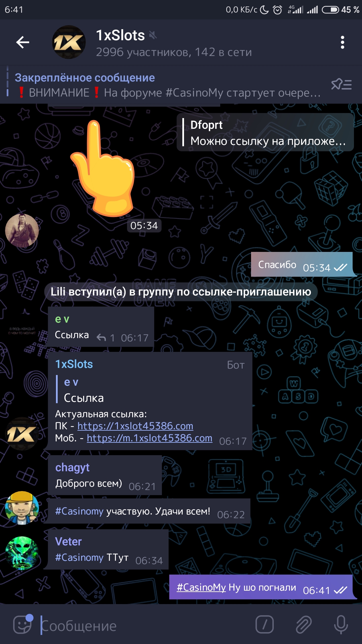The height and width of the screenshot is (644, 362).
Task: Tap the #CasinoMy hashtag in your sent message
Action: click(x=201, y=587)
